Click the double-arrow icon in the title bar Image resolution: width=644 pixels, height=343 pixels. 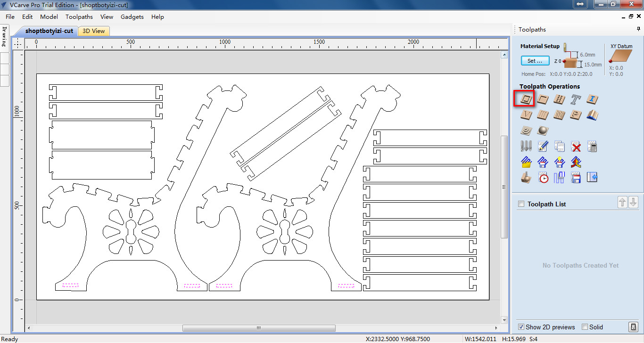(580, 4)
